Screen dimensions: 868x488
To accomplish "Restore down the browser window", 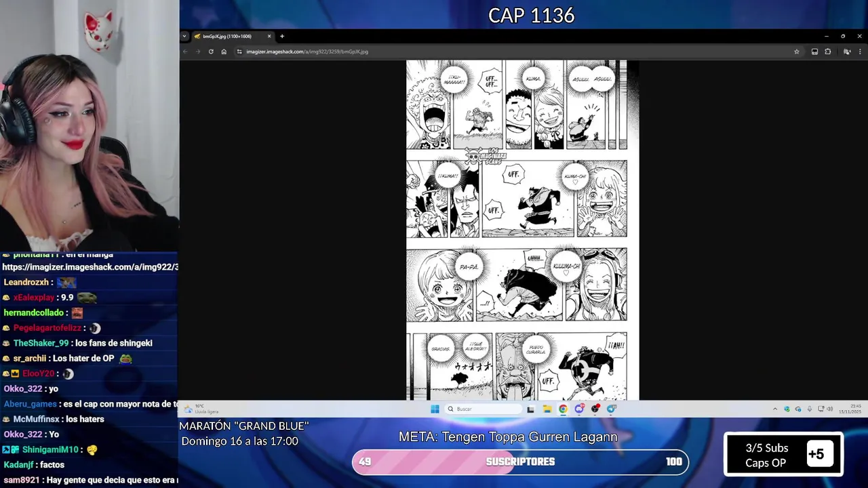I will (x=843, y=36).
